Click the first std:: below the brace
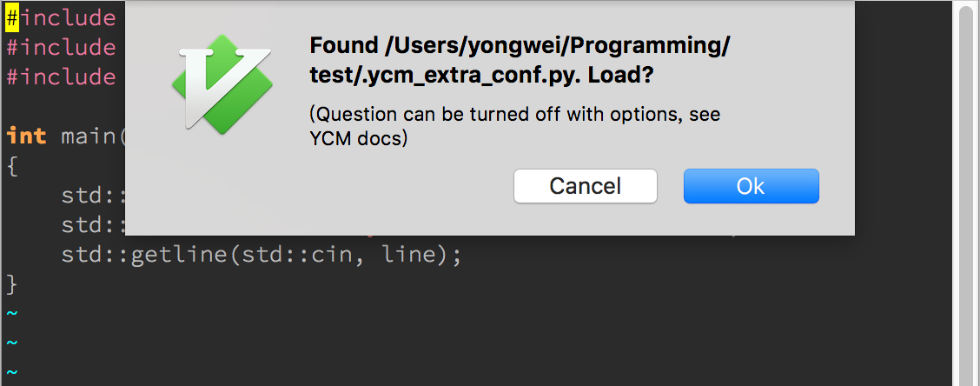 (93, 196)
